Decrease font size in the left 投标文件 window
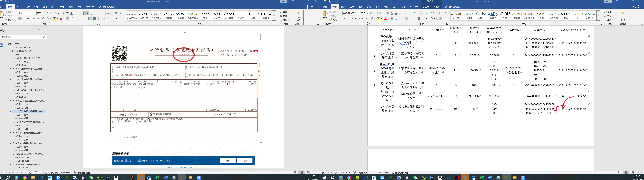This screenshot has width=644, height=180. point(51,13)
